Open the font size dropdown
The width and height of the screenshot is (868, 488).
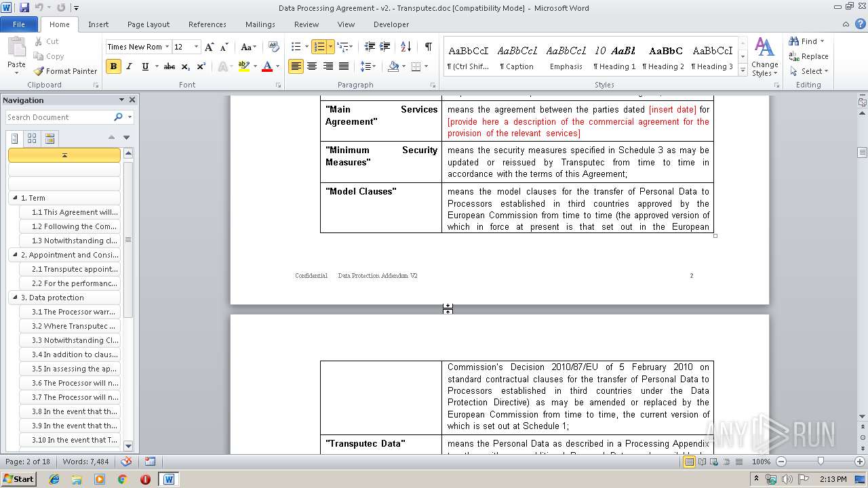(197, 47)
